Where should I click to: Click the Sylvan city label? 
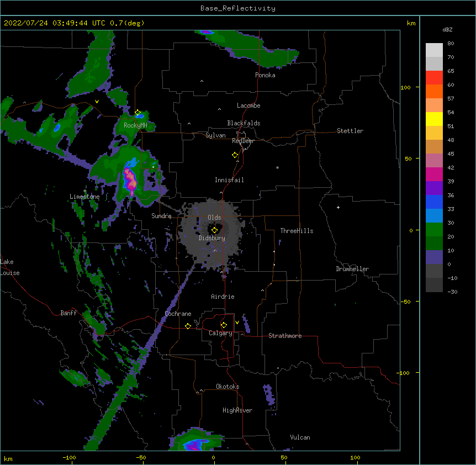click(x=215, y=135)
